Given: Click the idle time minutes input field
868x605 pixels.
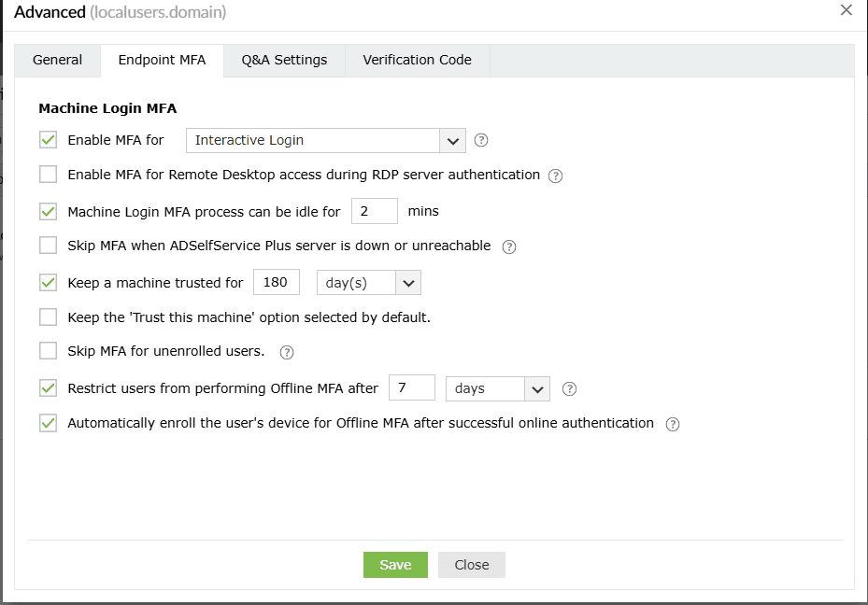Looking at the screenshot, I should click(x=374, y=211).
